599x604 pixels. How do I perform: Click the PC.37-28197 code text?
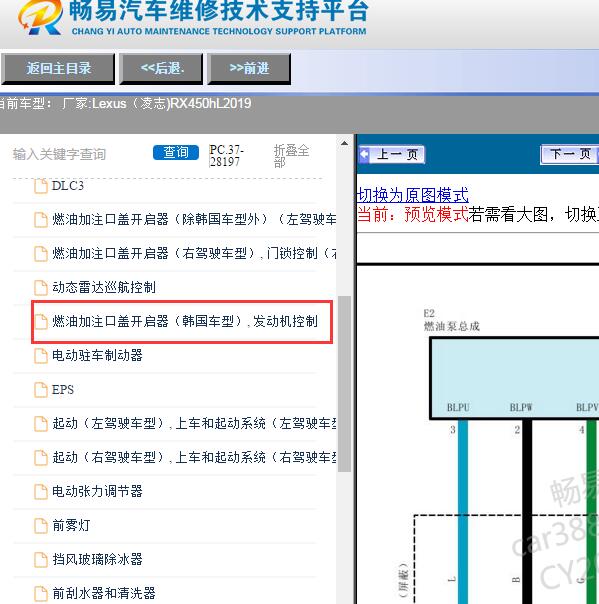pos(226,156)
